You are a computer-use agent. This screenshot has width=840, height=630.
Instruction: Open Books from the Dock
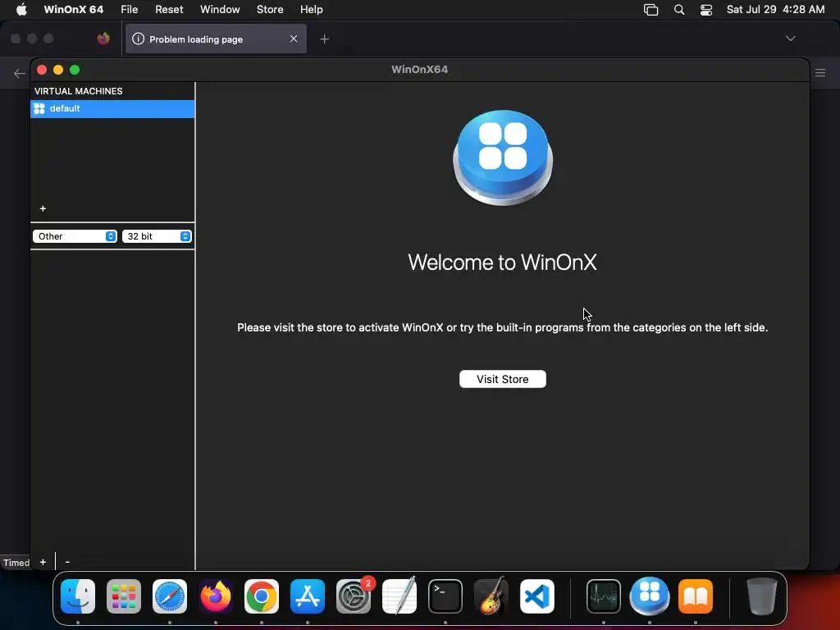pyautogui.click(x=696, y=596)
